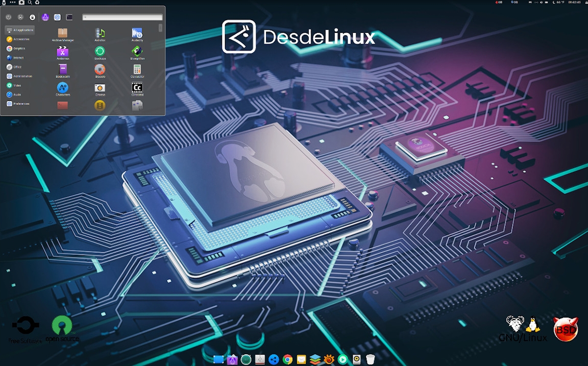Click the three-dots icon in top panel

click(13, 2)
